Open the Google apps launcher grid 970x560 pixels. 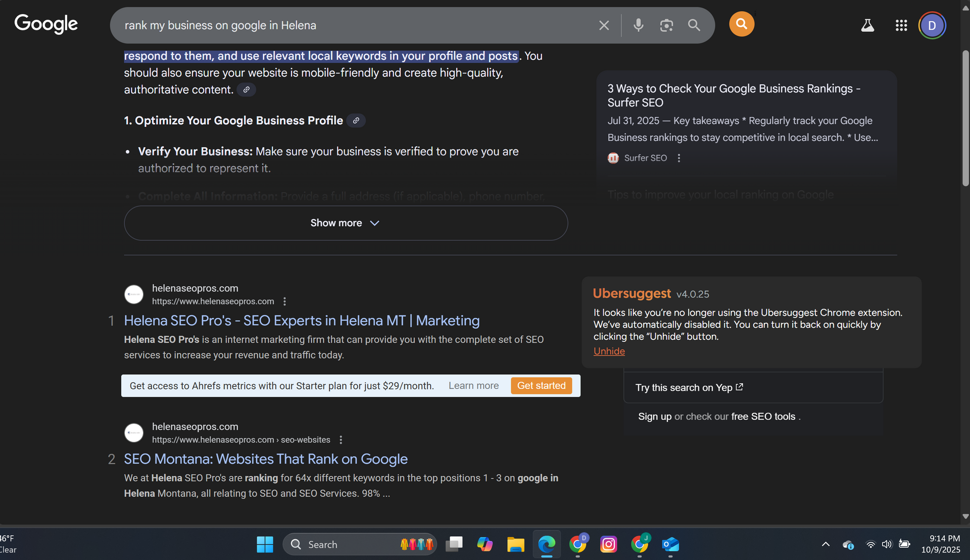(x=901, y=25)
